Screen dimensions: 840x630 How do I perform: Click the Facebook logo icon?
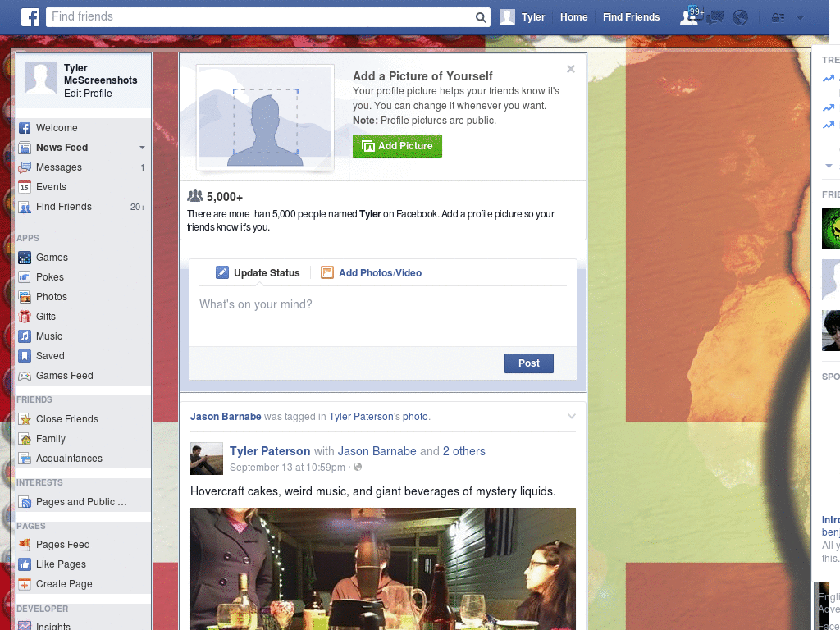coord(30,17)
